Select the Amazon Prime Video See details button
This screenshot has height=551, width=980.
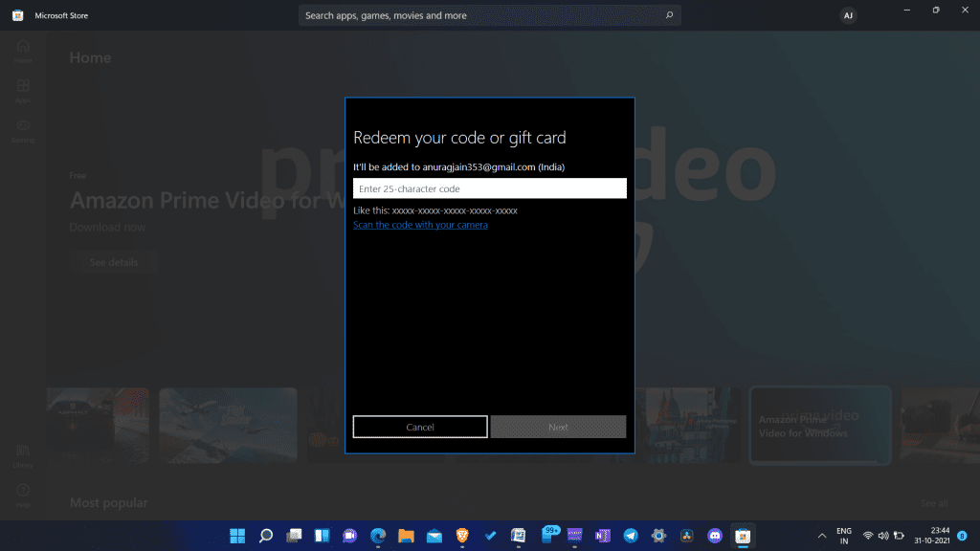tap(113, 260)
